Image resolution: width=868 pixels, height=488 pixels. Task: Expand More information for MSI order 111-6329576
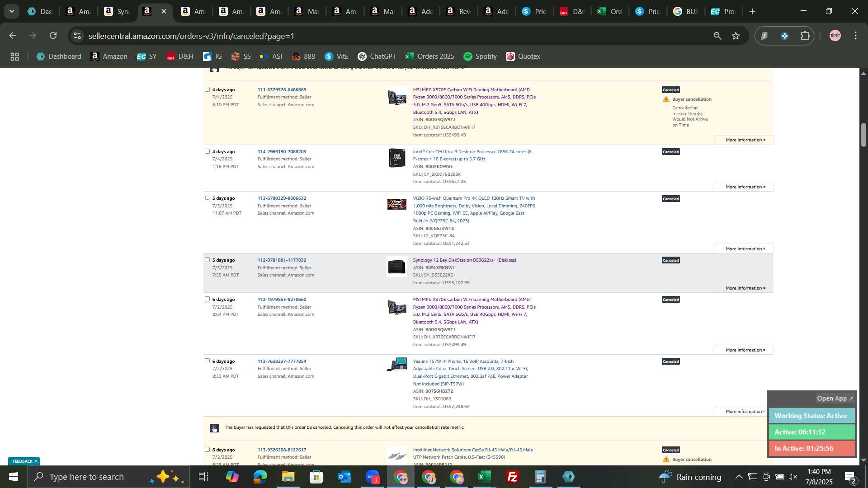pyautogui.click(x=745, y=140)
